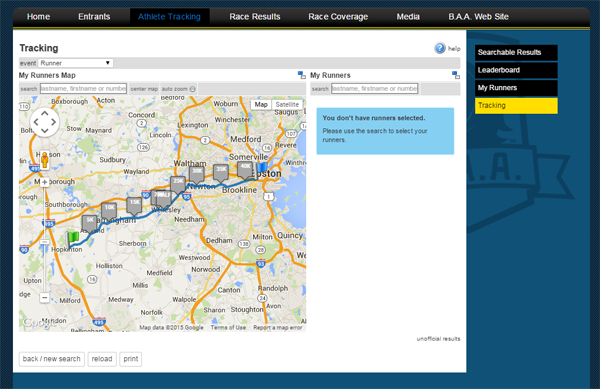Image resolution: width=600 pixels, height=389 pixels.
Task: Zoom out with the map minus button
Action: pos(44,297)
